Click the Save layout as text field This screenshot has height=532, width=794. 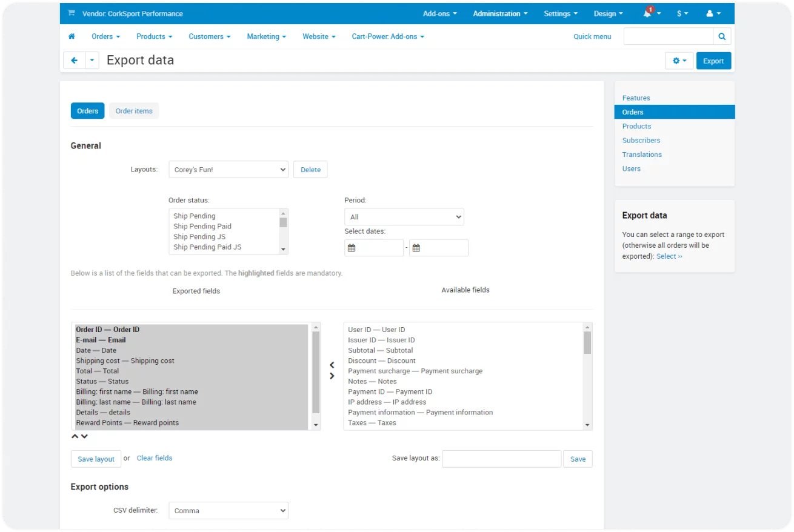(501, 459)
